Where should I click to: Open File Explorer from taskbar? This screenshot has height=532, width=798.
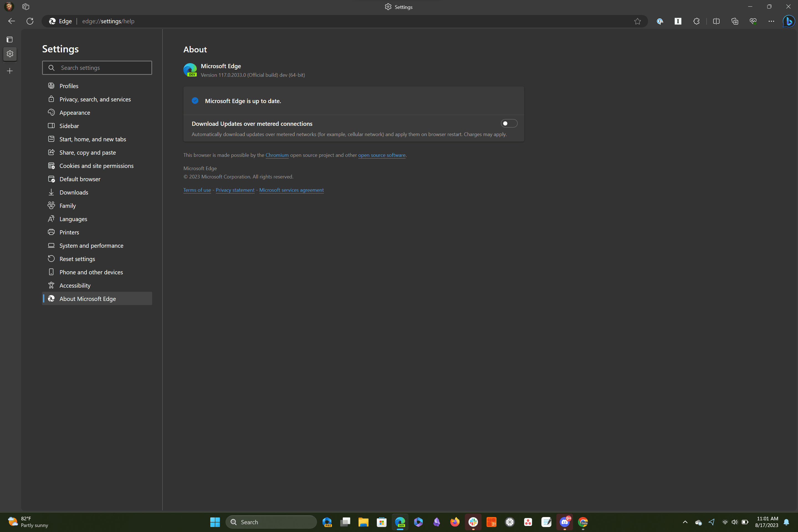(x=363, y=522)
